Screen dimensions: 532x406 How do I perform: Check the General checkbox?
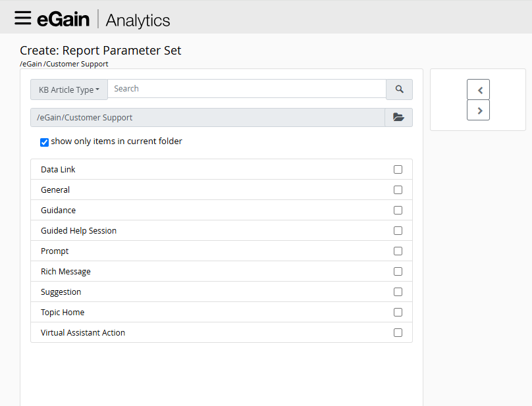coord(398,190)
